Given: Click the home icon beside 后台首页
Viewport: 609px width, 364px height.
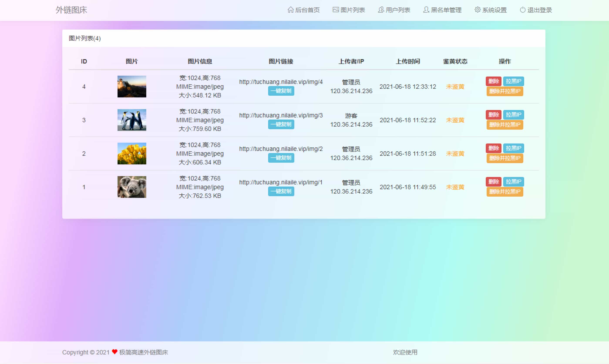Looking at the screenshot, I should point(291,10).
